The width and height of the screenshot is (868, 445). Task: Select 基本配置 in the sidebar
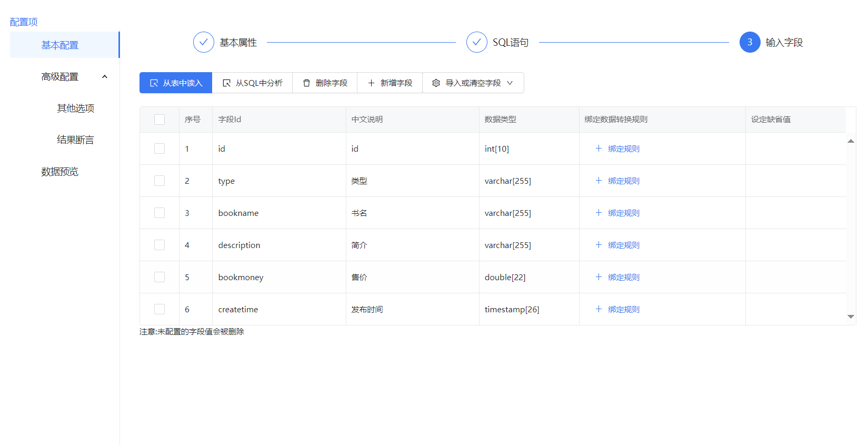[65, 45]
